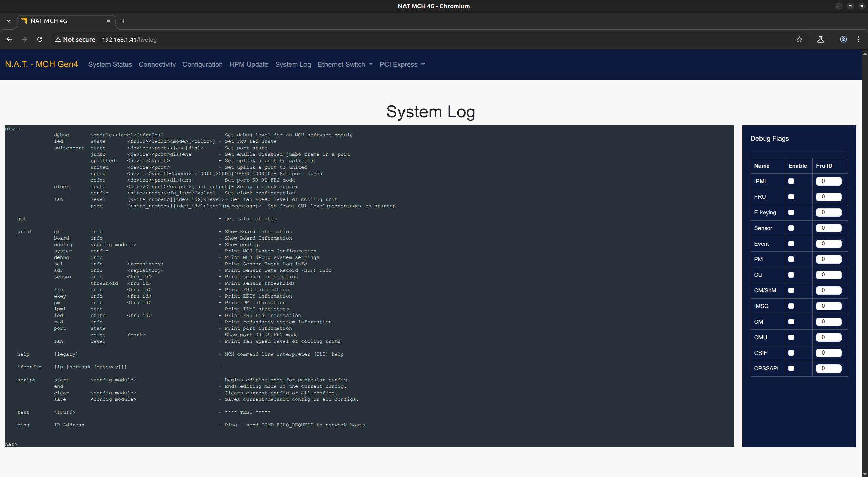Open the Configuration page link
868x477 pixels.
click(x=202, y=64)
